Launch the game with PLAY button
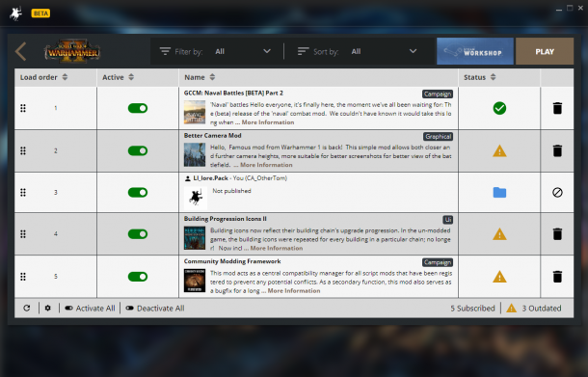The height and width of the screenshot is (377, 588). pos(545,51)
